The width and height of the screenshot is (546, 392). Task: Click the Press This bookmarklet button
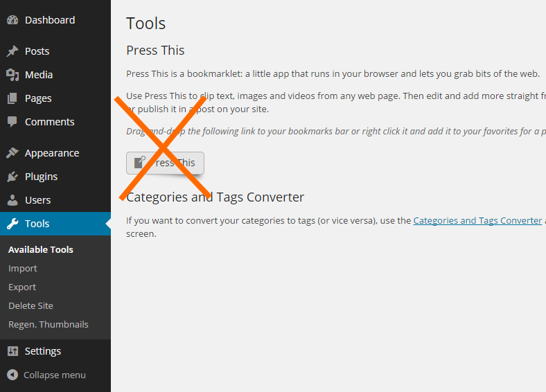click(165, 163)
